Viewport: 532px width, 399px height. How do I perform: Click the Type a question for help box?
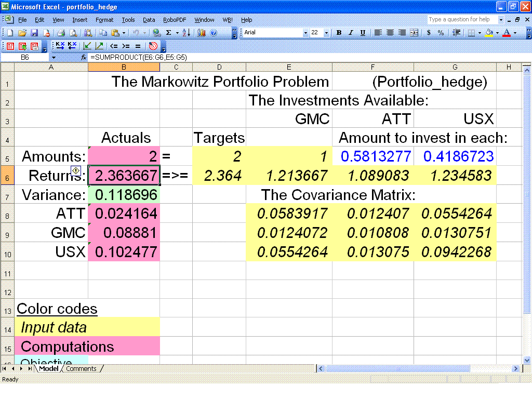pyautogui.click(x=462, y=20)
